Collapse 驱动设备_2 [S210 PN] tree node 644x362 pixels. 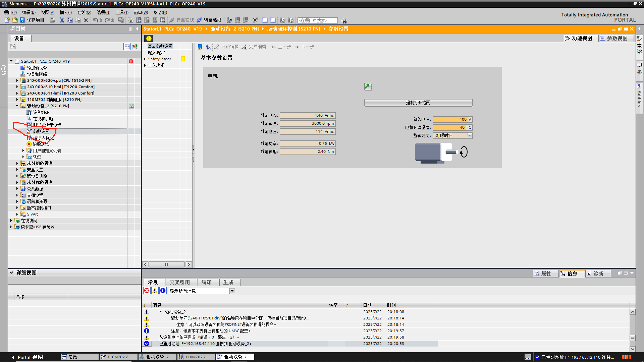[17, 106]
